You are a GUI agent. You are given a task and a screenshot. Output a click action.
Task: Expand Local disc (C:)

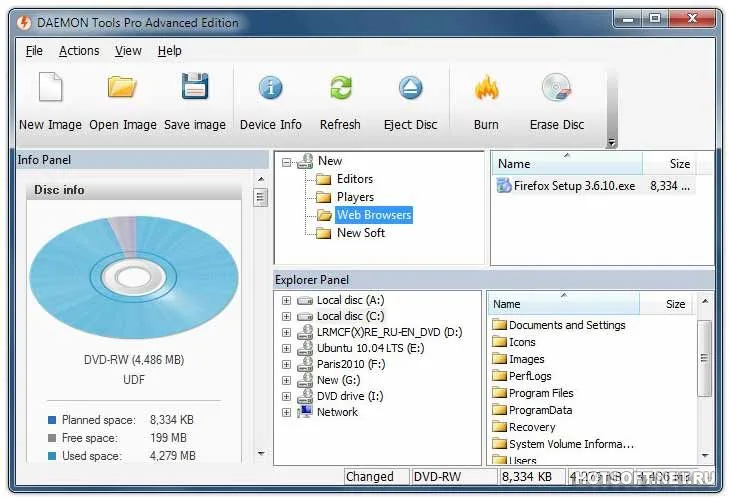286,317
